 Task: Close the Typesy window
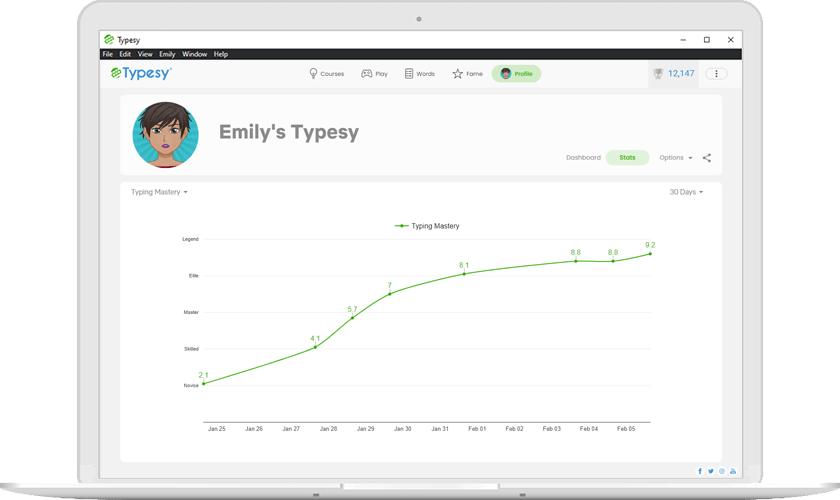(731, 40)
